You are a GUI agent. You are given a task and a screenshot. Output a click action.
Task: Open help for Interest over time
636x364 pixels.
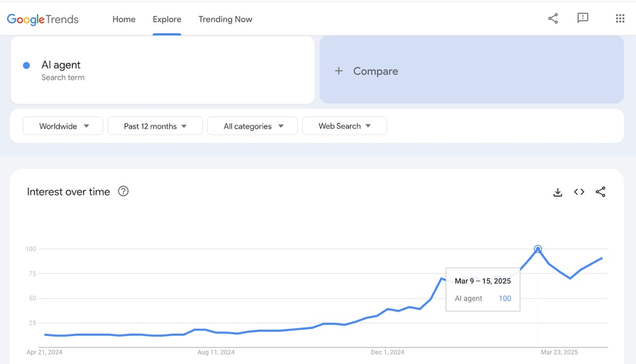(123, 191)
